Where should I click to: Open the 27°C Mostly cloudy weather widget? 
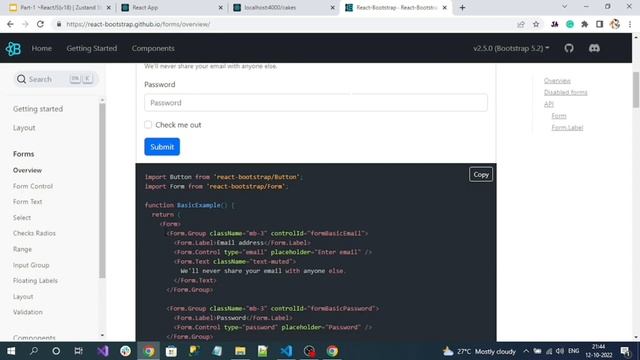(480, 351)
